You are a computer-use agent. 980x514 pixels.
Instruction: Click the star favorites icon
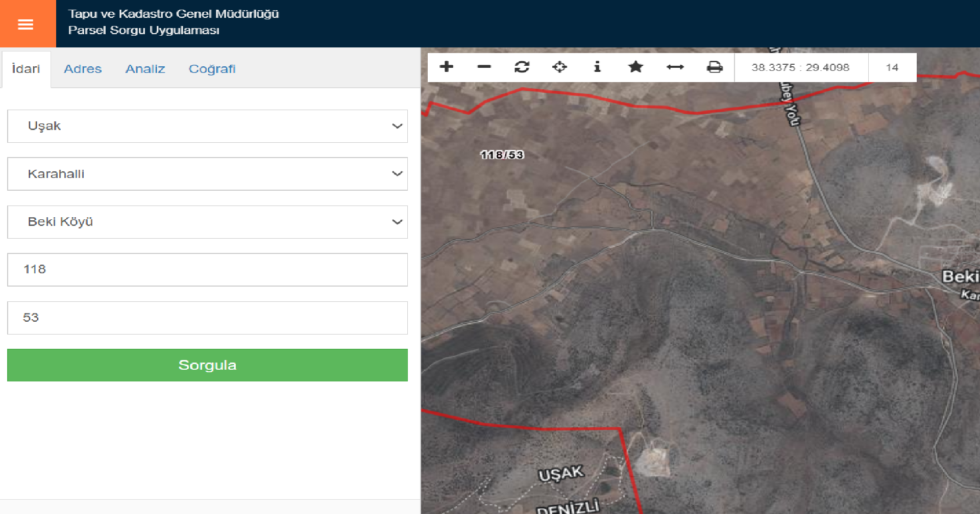tap(635, 67)
